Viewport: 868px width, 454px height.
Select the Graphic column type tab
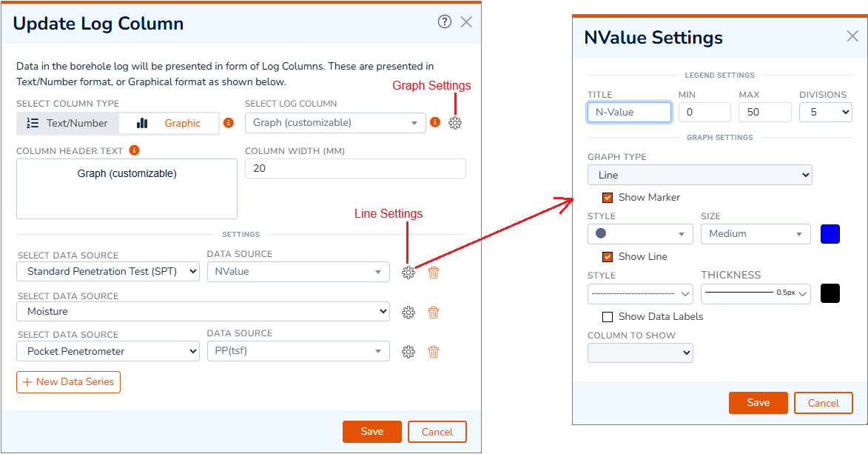(169, 123)
